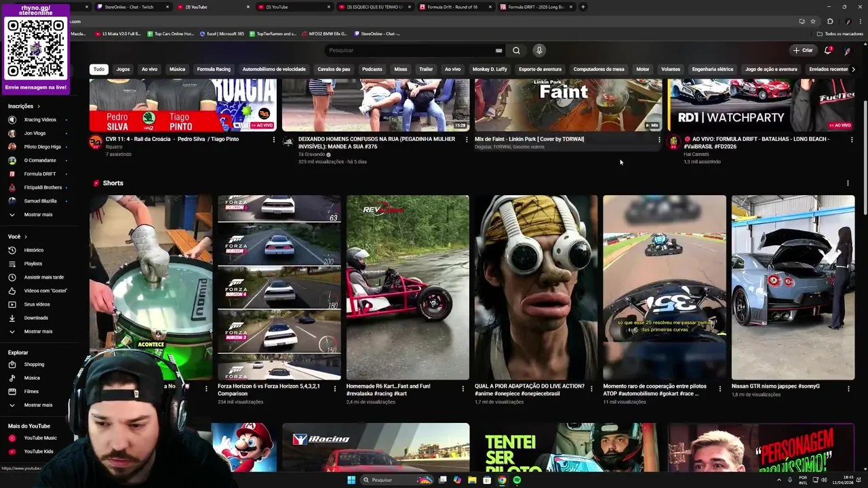Click the Windows Start button
The width and height of the screenshot is (868, 488).
pos(351,480)
